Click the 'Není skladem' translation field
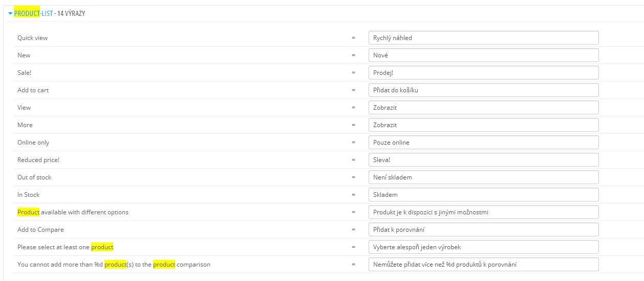This screenshot has width=644, height=281. [483, 177]
